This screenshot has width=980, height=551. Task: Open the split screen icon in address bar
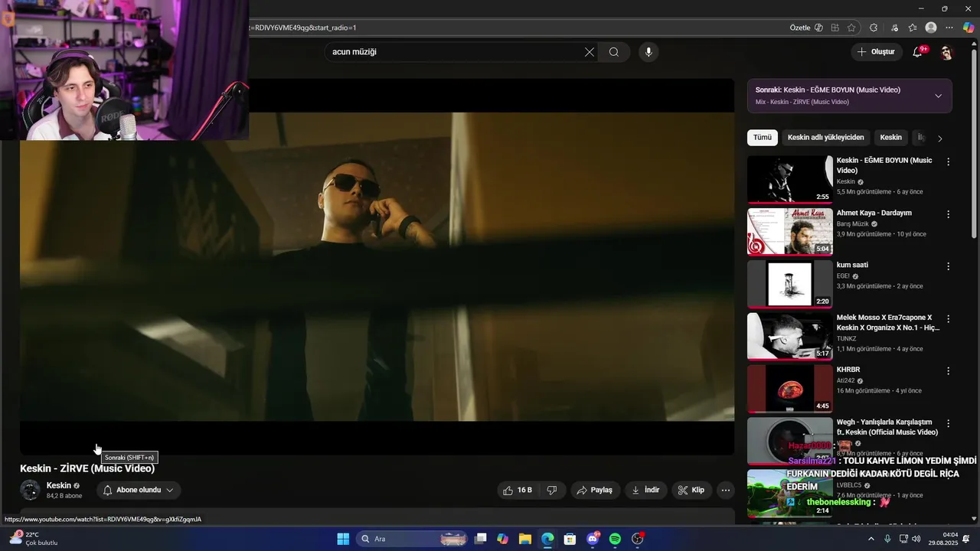[x=835, y=28]
